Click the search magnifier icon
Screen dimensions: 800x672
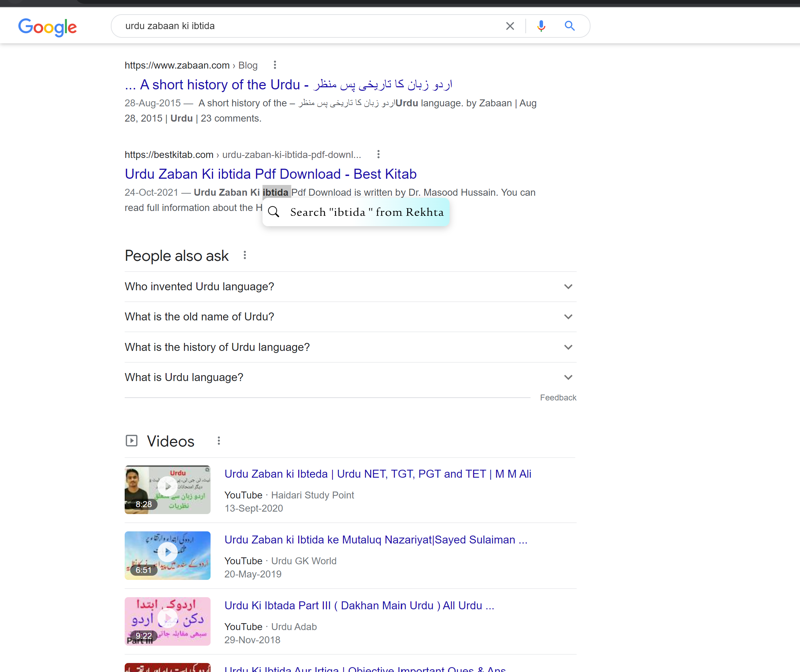click(569, 26)
